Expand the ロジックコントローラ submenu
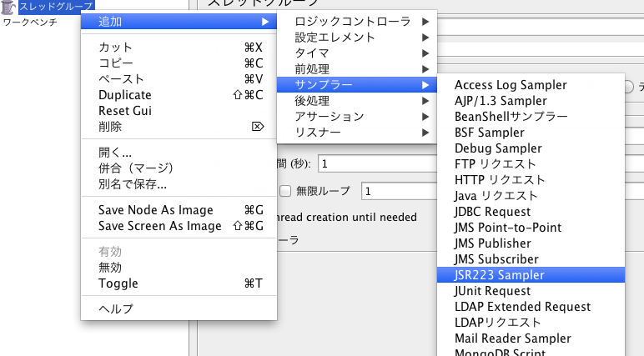The width and height of the screenshot is (644, 356). click(356, 22)
